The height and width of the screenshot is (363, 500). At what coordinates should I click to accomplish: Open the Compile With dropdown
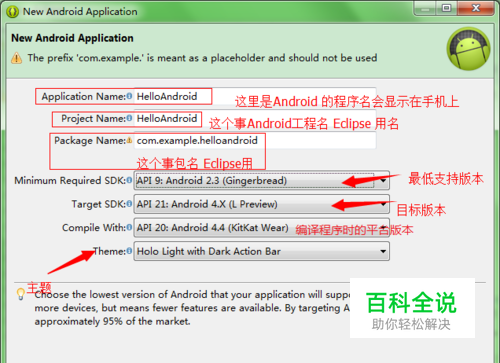click(x=261, y=228)
